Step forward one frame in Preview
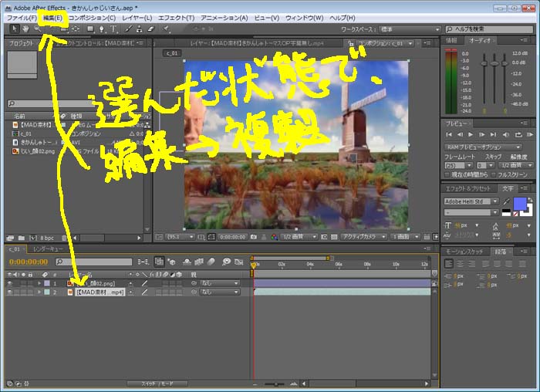Viewport: 540px width, 392px height. click(x=482, y=135)
